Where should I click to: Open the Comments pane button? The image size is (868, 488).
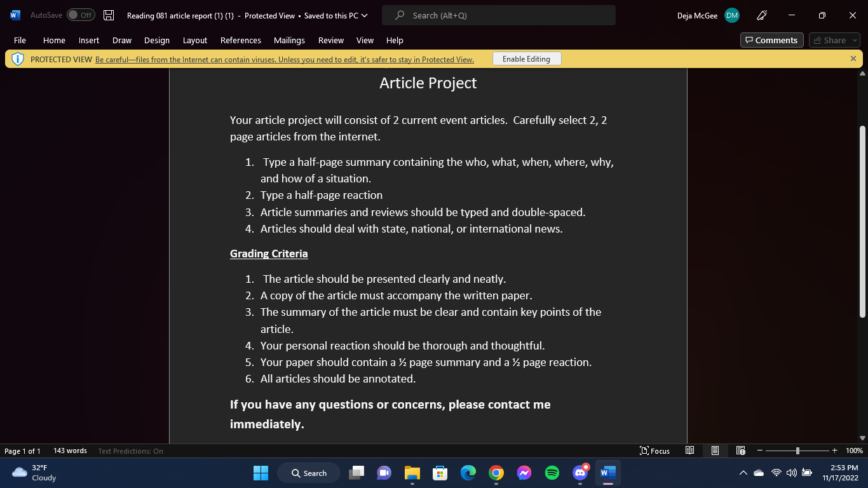772,40
